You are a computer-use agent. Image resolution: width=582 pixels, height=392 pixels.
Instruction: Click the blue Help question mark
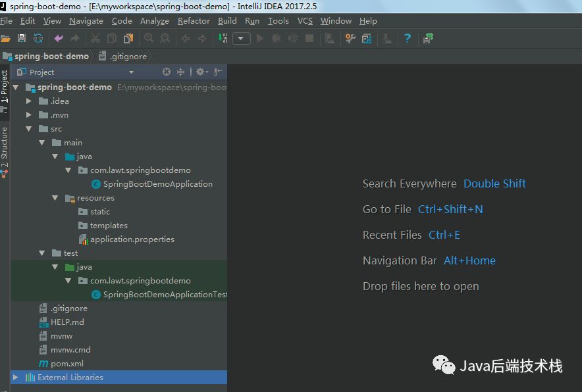click(408, 38)
